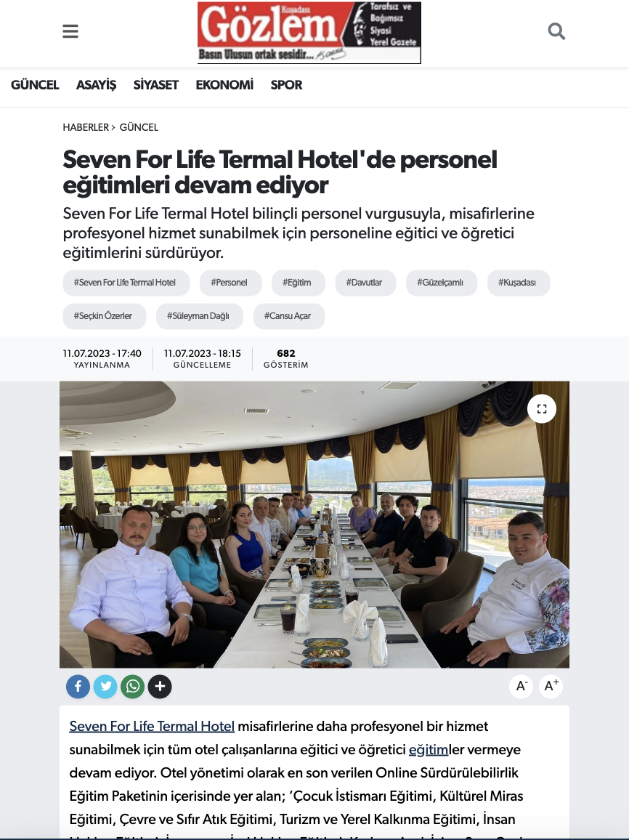This screenshot has width=629, height=840.
Task: Decrease article font size A-
Action: tap(521, 686)
